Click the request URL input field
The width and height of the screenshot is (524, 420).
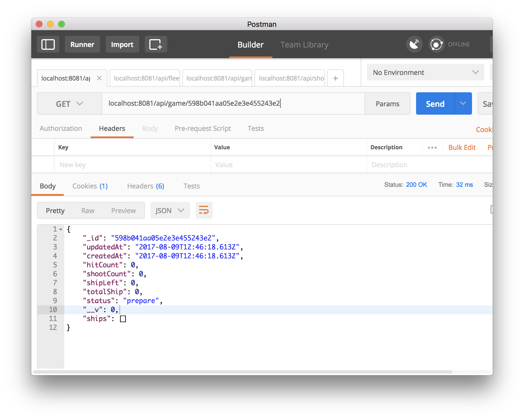click(x=233, y=104)
